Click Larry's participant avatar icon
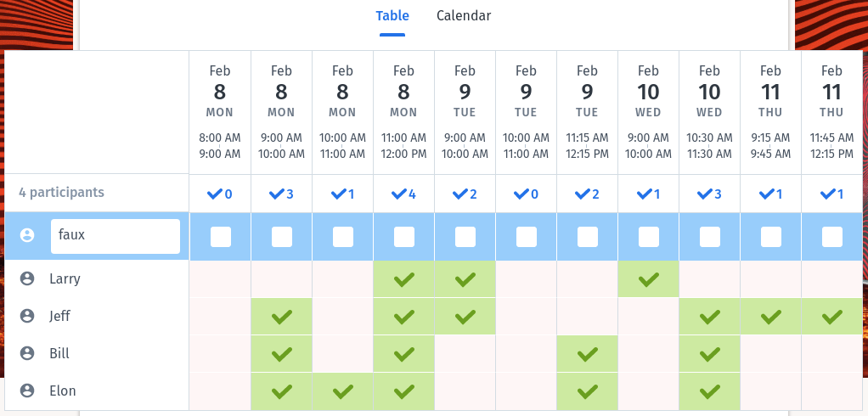Image resolution: width=868 pixels, height=416 pixels. 27,278
